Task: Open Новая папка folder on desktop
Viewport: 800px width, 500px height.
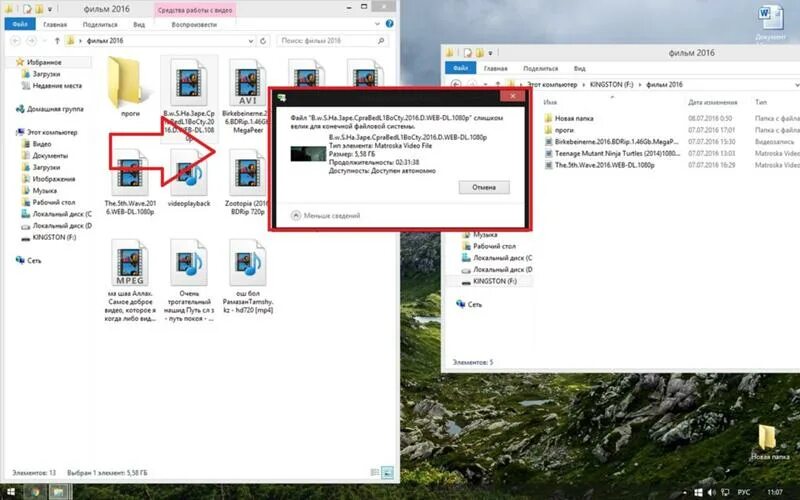Action: coord(768,443)
